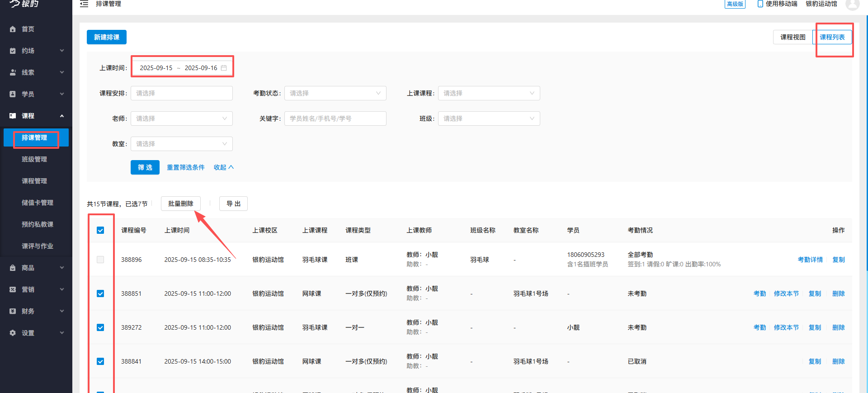
Task: Click 修改本节 for course 389272
Action: click(x=786, y=327)
